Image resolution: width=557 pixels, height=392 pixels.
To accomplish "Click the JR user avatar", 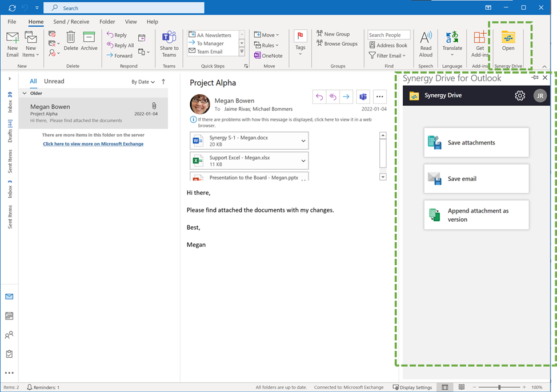I will coord(540,95).
